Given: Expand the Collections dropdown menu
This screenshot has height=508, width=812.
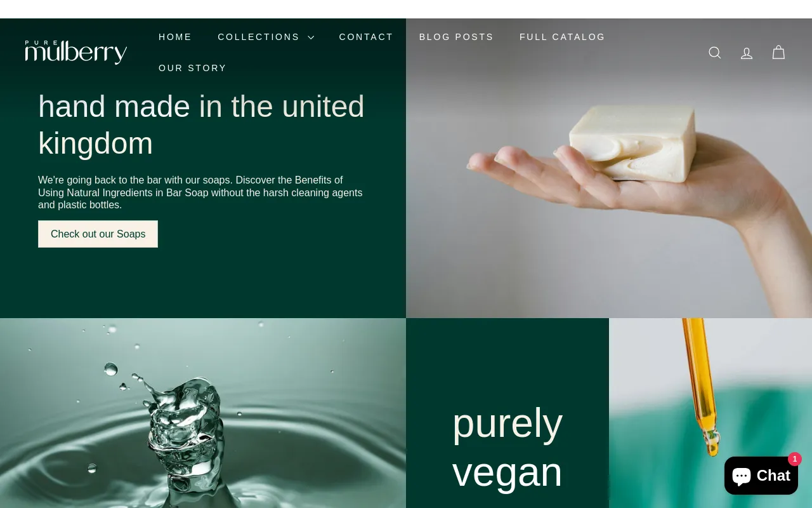Looking at the screenshot, I should (x=266, y=37).
